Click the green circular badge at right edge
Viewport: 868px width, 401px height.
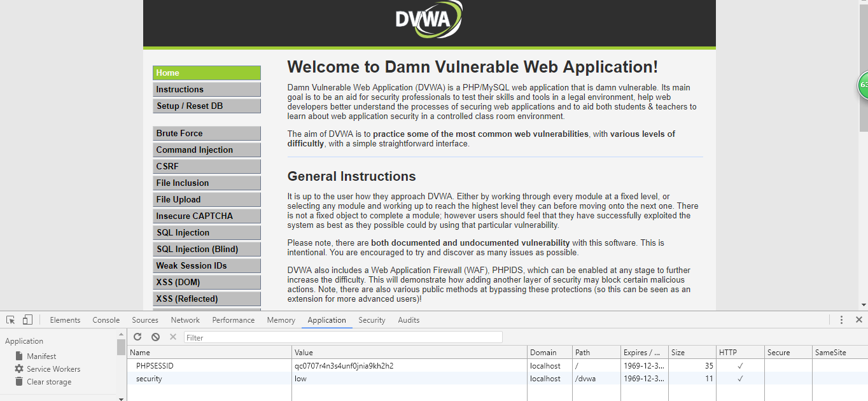863,85
